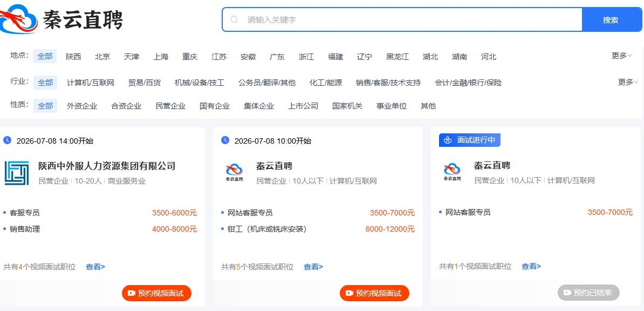Image resolution: width=644 pixels, height=311 pixels.
Task: Click 查看> beside 共有1个视频面试职位
Action: (531, 266)
